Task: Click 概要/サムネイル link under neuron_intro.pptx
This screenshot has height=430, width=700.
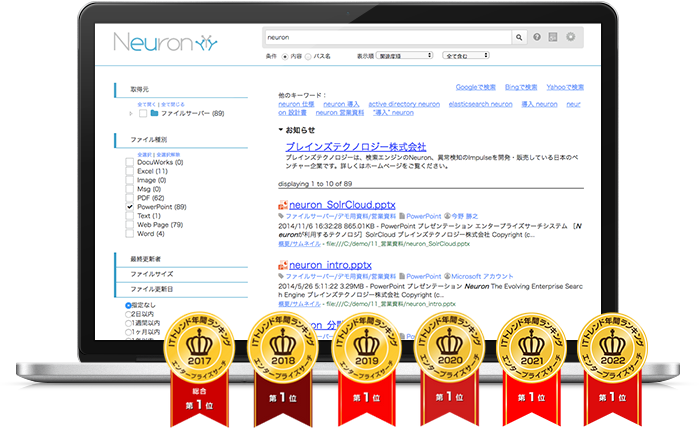Action: 299,304
